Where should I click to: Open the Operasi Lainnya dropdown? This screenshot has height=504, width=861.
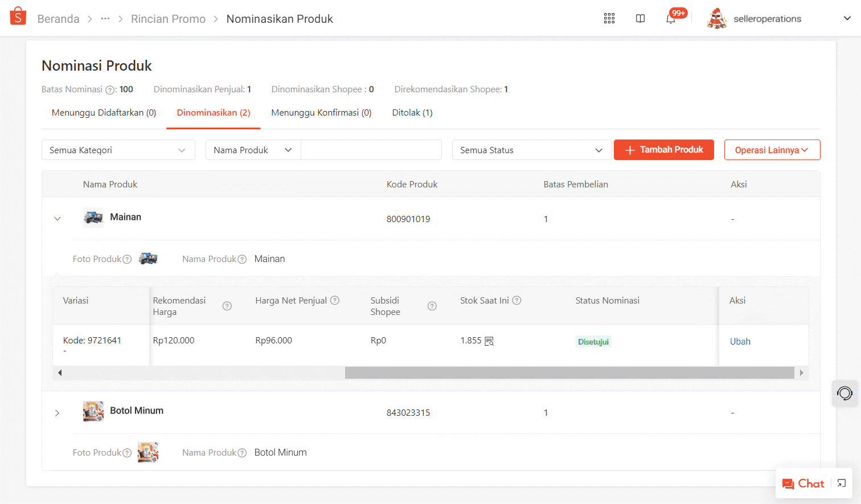pos(772,150)
